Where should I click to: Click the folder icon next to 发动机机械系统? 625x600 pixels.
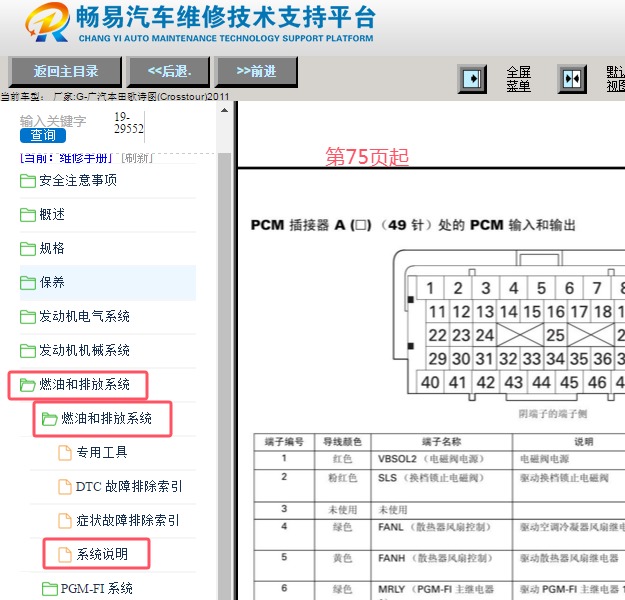tap(28, 351)
